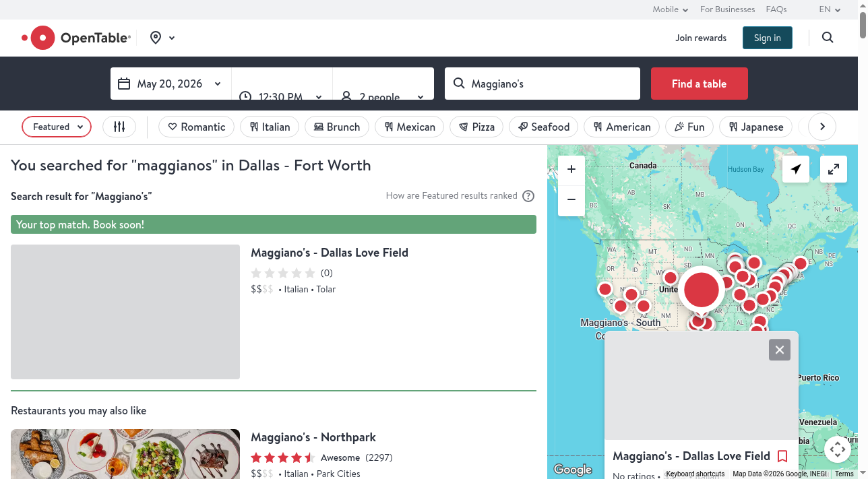The height and width of the screenshot is (479, 868).
Task: Expand the EN language selector
Action: coord(830,9)
